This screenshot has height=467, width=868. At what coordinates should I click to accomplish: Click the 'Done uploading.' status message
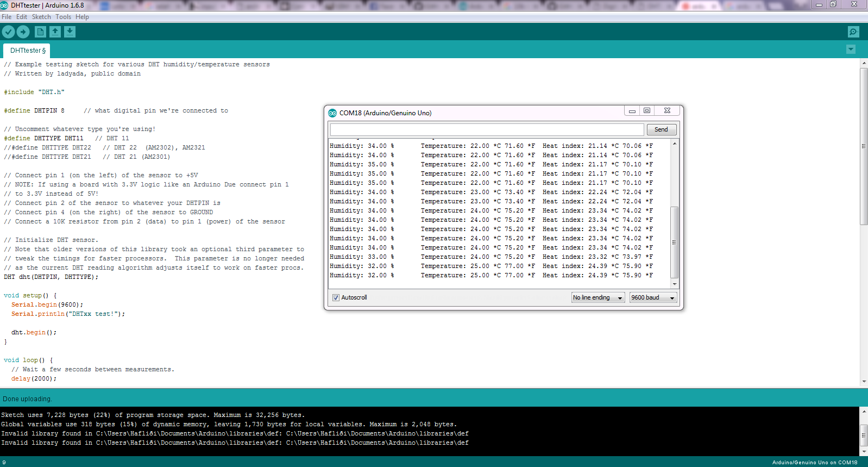[27, 399]
